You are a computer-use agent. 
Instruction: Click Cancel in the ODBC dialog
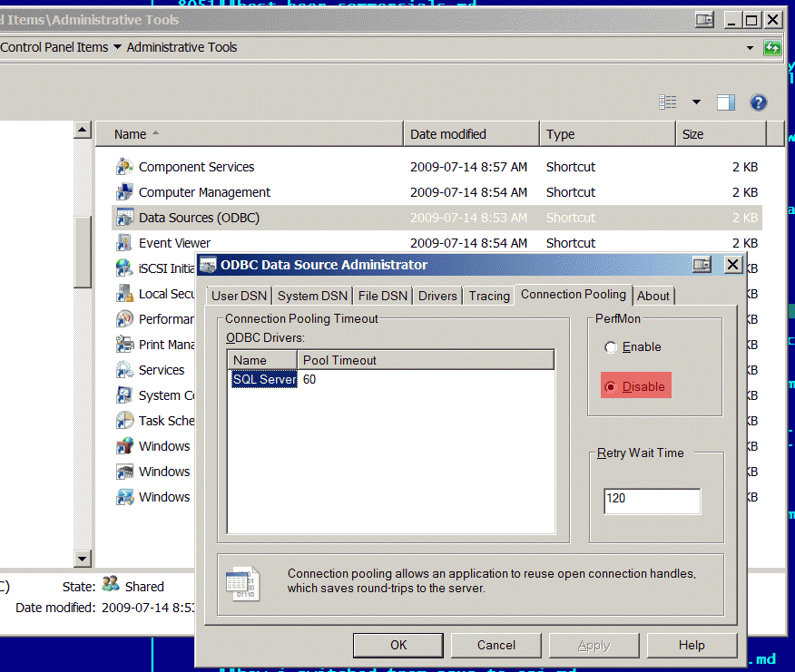pyautogui.click(x=496, y=645)
